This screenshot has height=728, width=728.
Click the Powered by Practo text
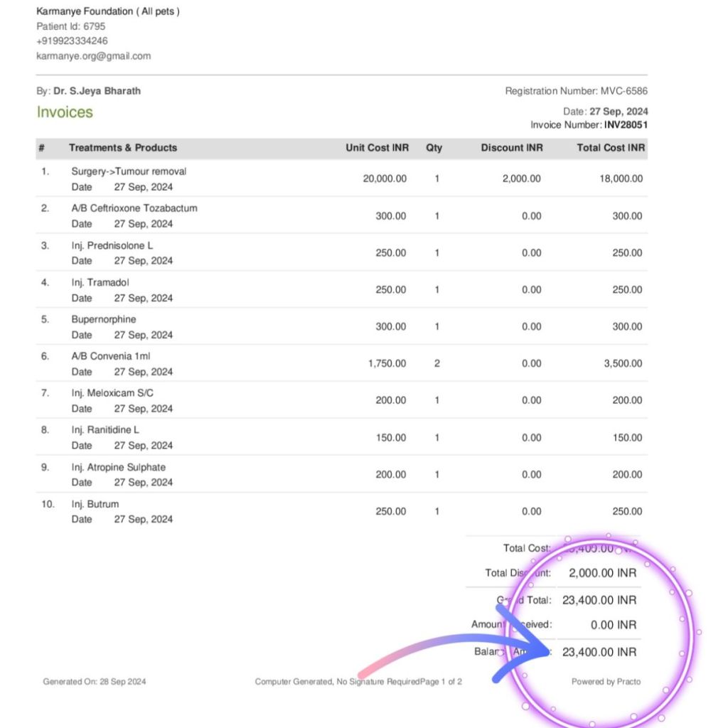click(x=606, y=682)
